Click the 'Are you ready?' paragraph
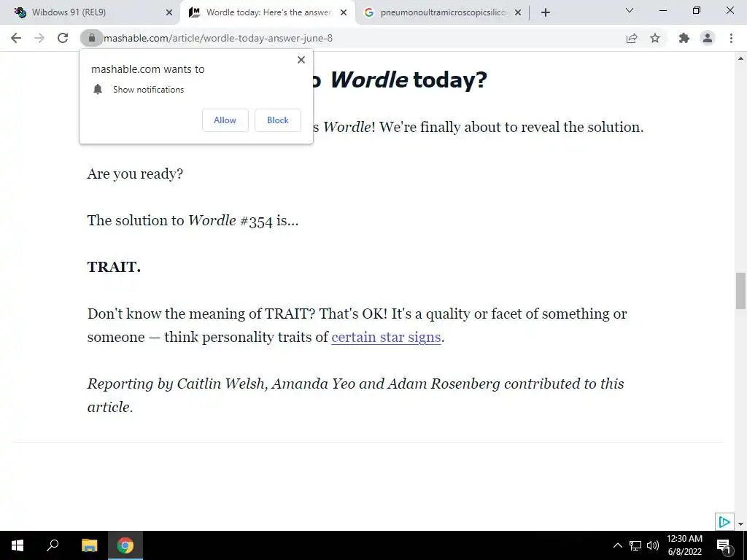This screenshot has width=747, height=560. click(x=135, y=174)
